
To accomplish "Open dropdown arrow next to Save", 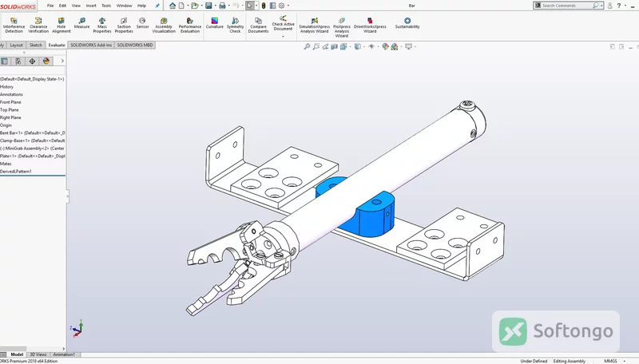I will (x=215, y=6).
